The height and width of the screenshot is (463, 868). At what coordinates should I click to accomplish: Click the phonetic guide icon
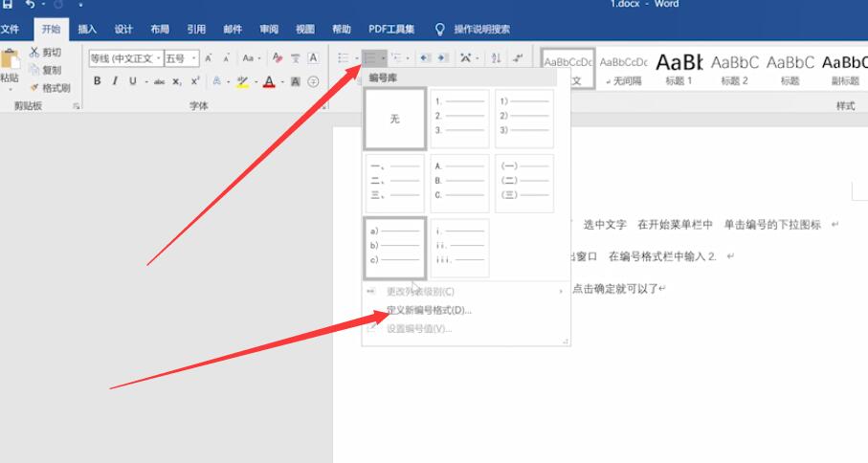click(x=296, y=57)
